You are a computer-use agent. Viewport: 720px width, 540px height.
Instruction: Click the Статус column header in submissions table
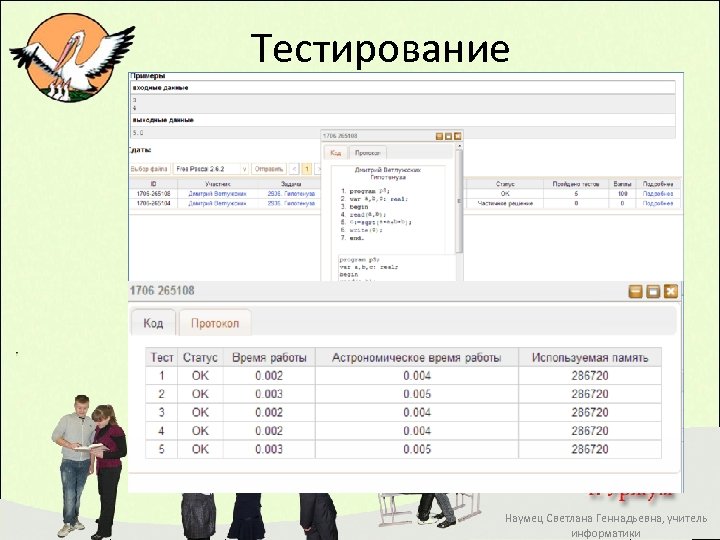click(x=505, y=184)
